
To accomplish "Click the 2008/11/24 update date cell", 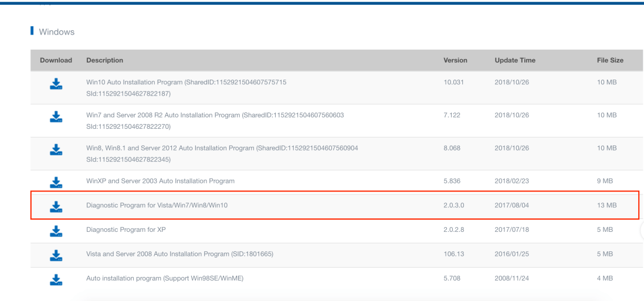I will pos(511,278).
